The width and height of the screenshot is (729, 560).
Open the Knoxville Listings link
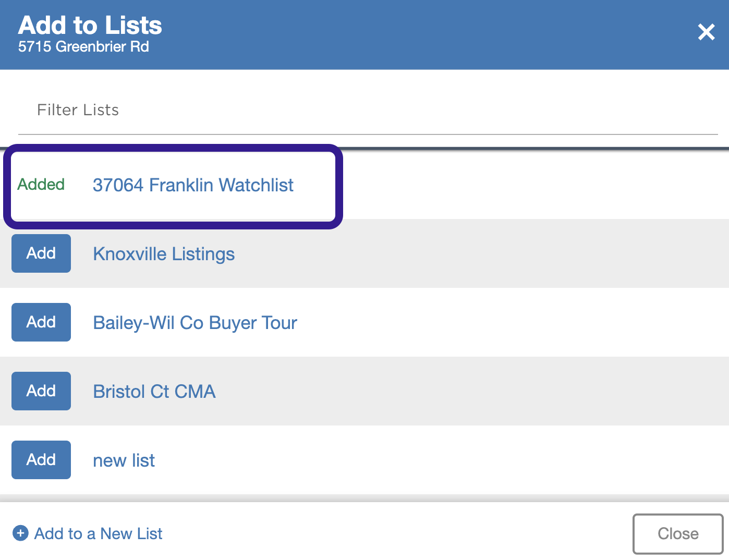point(164,254)
